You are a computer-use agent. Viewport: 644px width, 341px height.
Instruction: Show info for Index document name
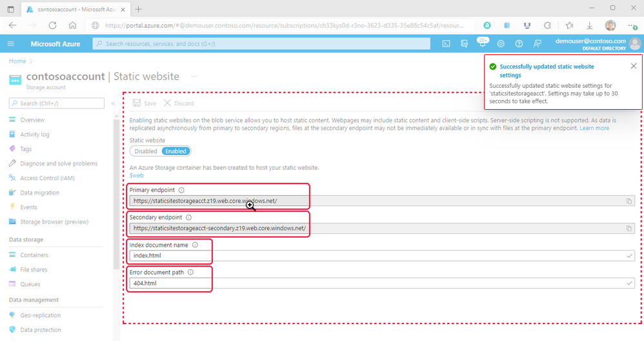point(195,245)
